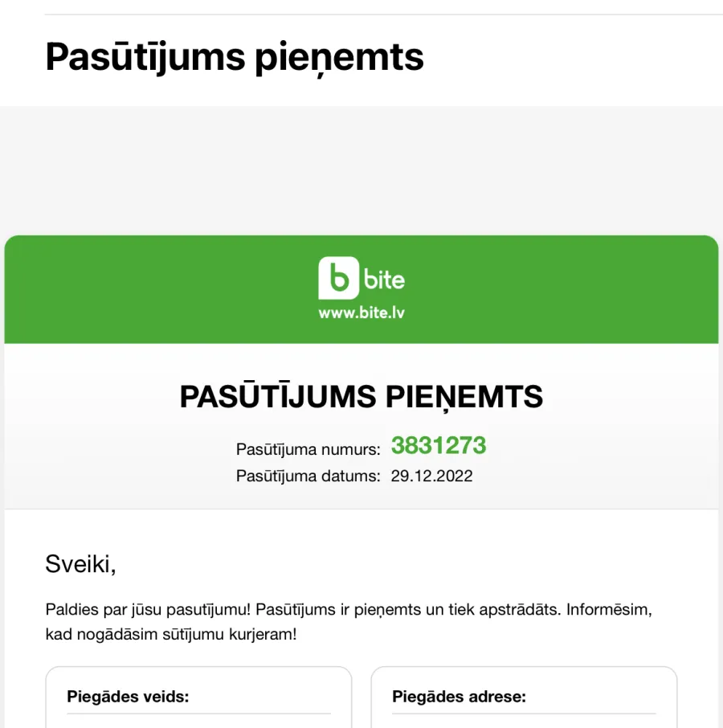Click the 'Pasūtījuma datums:' label
This screenshot has height=728, width=723.
click(x=308, y=476)
